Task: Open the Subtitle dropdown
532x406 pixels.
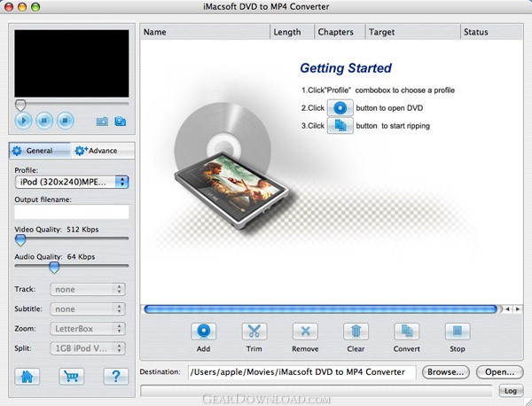Action: point(88,309)
